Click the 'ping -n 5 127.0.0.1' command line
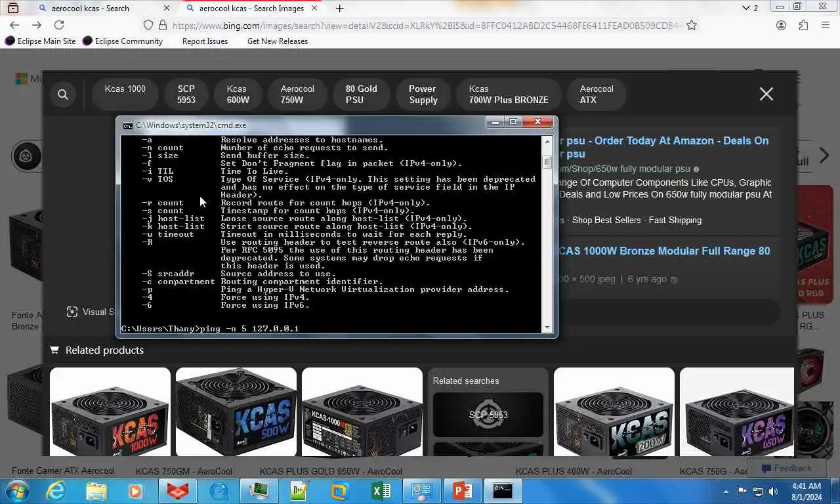 coord(210,328)
